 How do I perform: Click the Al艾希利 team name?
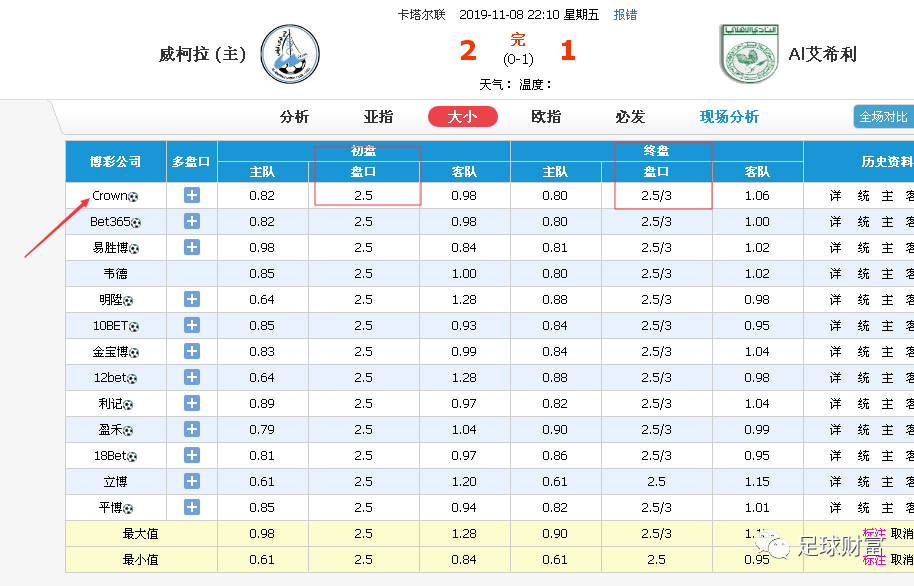coord(822,54)
